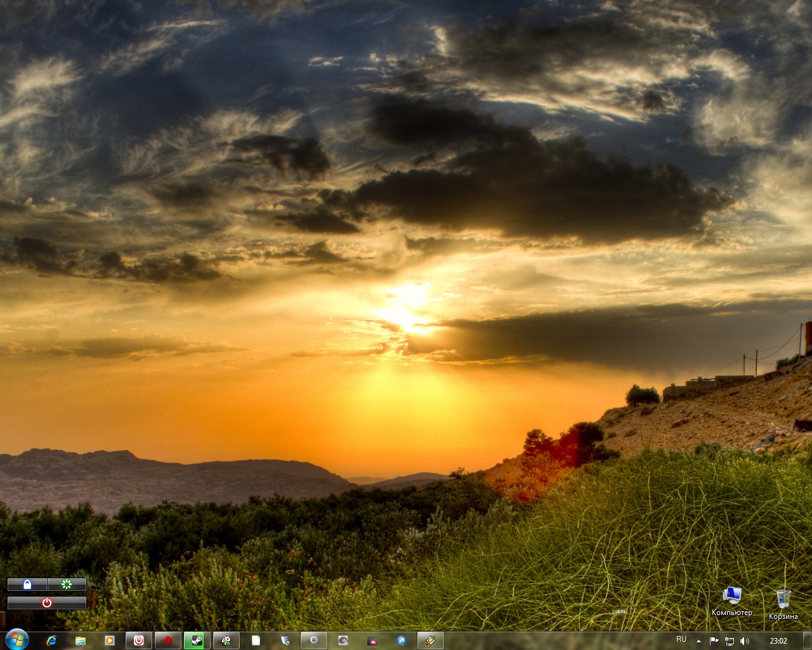Screen dimensions: 812x650
Task: Open the Windows Start menu orb
Action: tap(16, 640)
